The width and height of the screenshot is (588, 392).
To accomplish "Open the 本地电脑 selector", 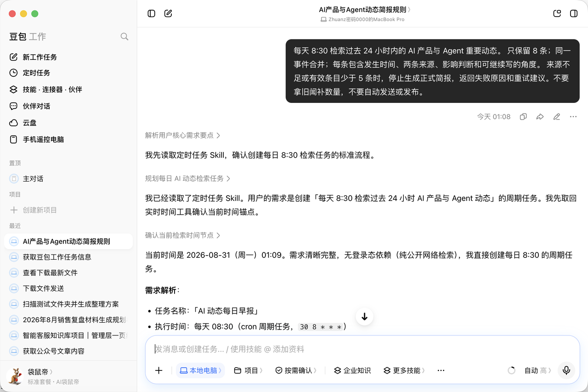I will click(200, 370).
